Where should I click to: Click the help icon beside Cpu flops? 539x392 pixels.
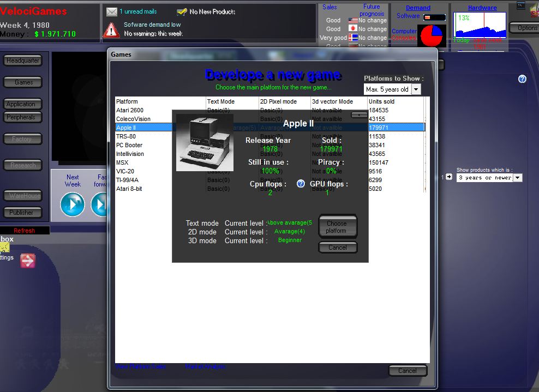point(301,184)
